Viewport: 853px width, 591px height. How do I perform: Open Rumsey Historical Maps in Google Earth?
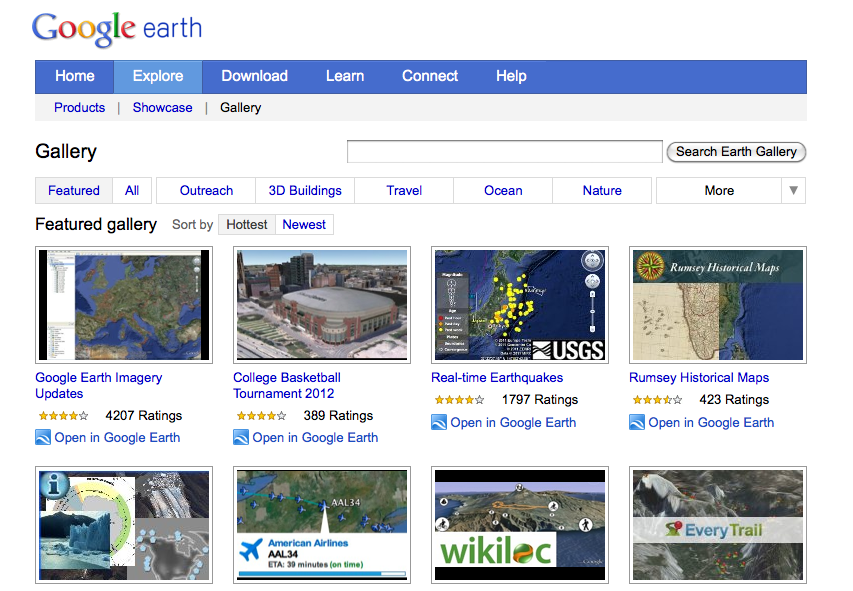tap(711, 422)
